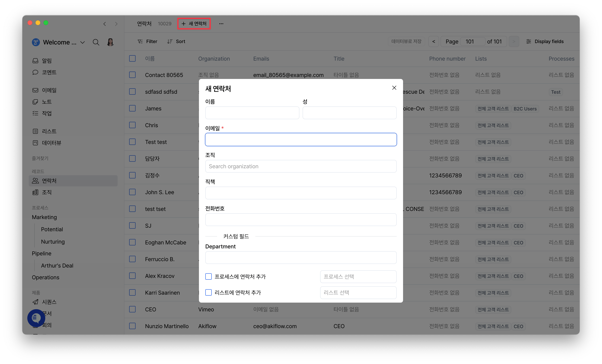
Task: Open the chat support bubble
Action: (x=36, y=318)
